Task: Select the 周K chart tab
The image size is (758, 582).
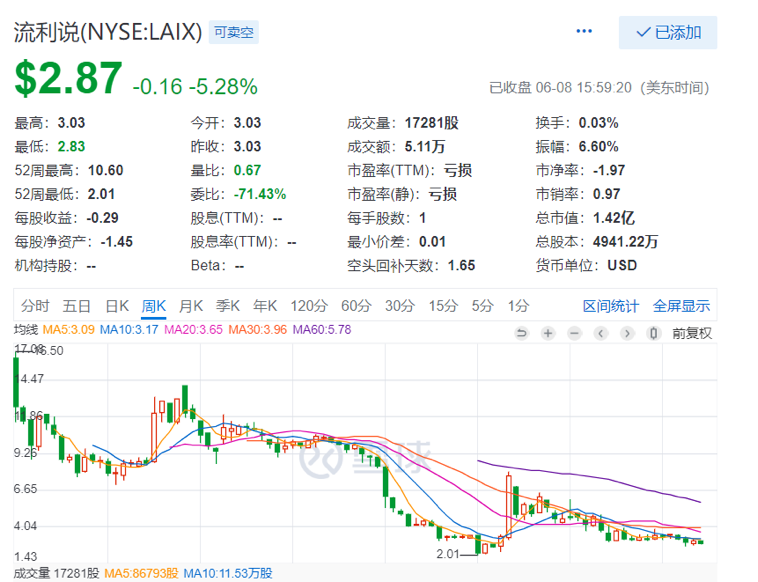Action: (154, 306)
